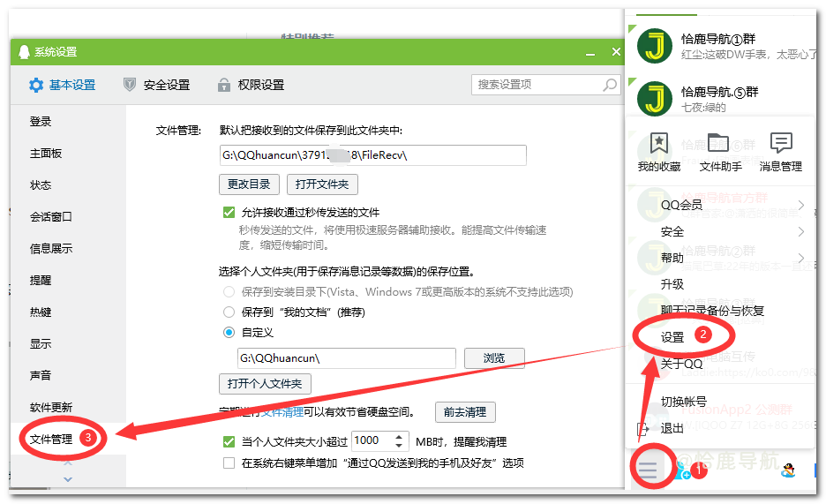Click the sidebar scroll-down chevron

[x=68, y=479]
